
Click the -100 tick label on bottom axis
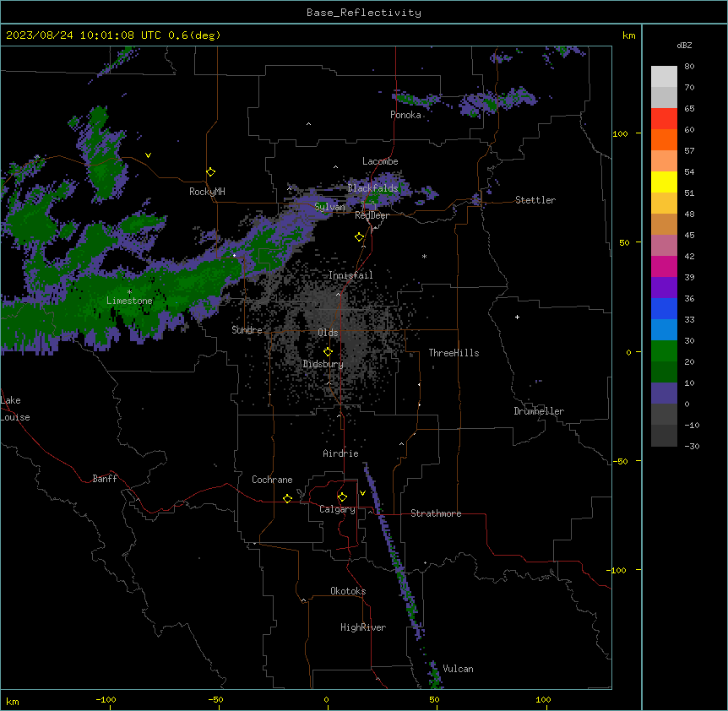[x=106, y=699]
